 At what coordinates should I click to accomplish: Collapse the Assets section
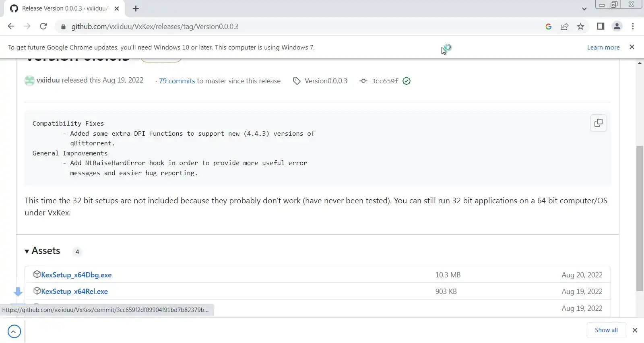42,251
